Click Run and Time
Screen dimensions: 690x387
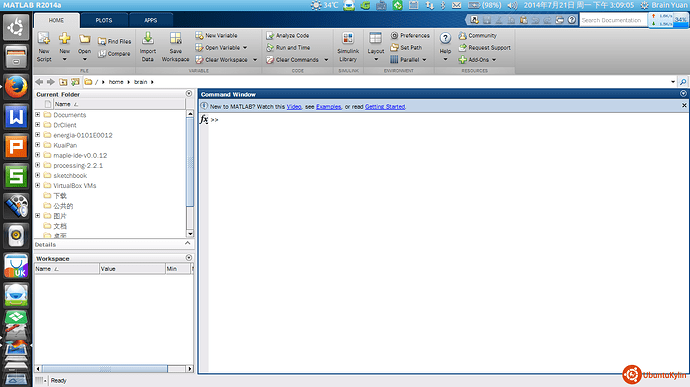coord(288,48)
